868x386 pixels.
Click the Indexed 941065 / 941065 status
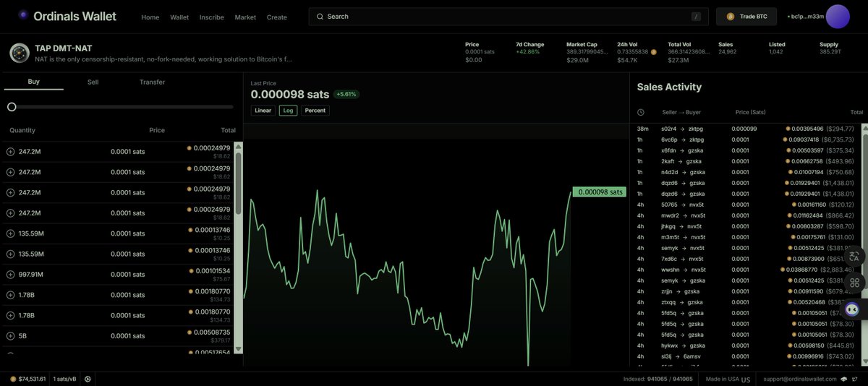pyautogui.click(x=658, y=379)
